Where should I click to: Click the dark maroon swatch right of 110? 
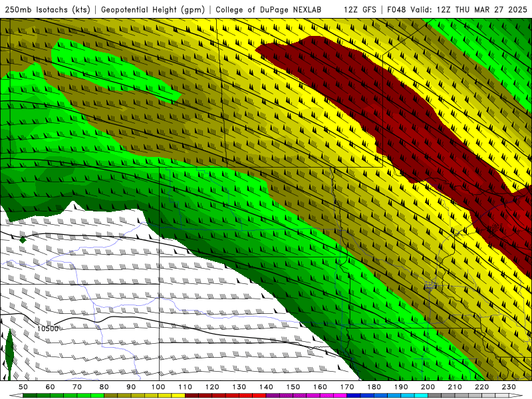click(x=192, y=396)
